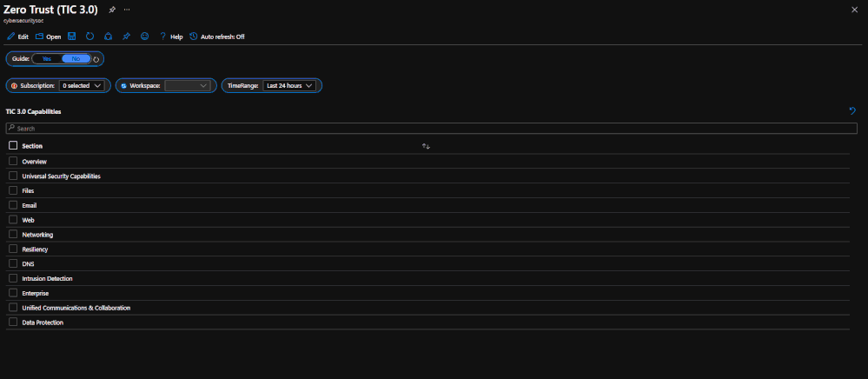Open the Subscription dropdown
Viewport: 868px width, 379px height.
click(x=82, y=86)
